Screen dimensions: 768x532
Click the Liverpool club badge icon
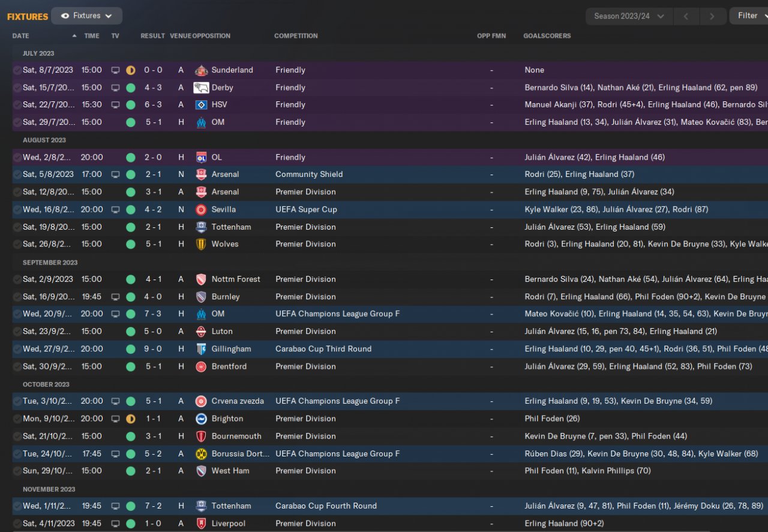pyautogui.click(x=201, y=524)
